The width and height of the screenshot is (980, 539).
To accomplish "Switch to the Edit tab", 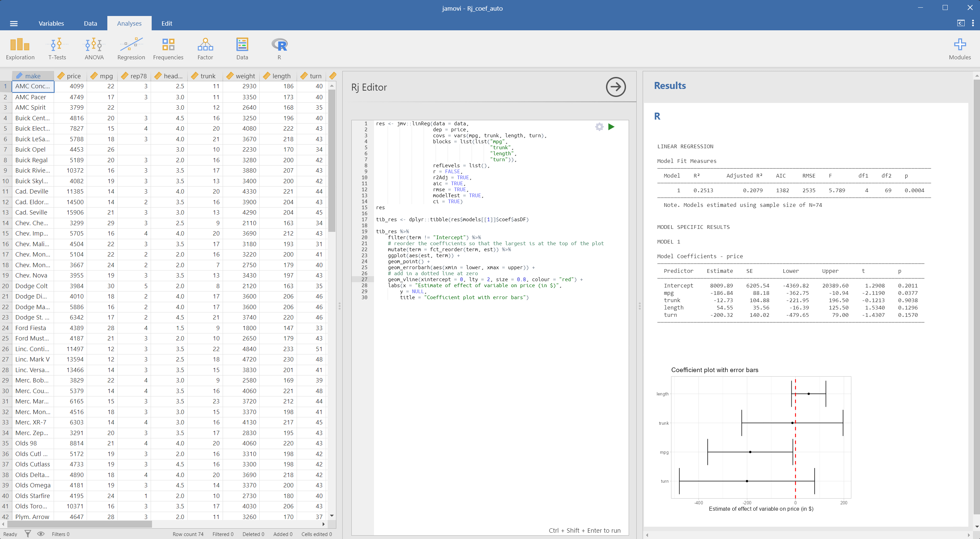I will coord(167,24).
